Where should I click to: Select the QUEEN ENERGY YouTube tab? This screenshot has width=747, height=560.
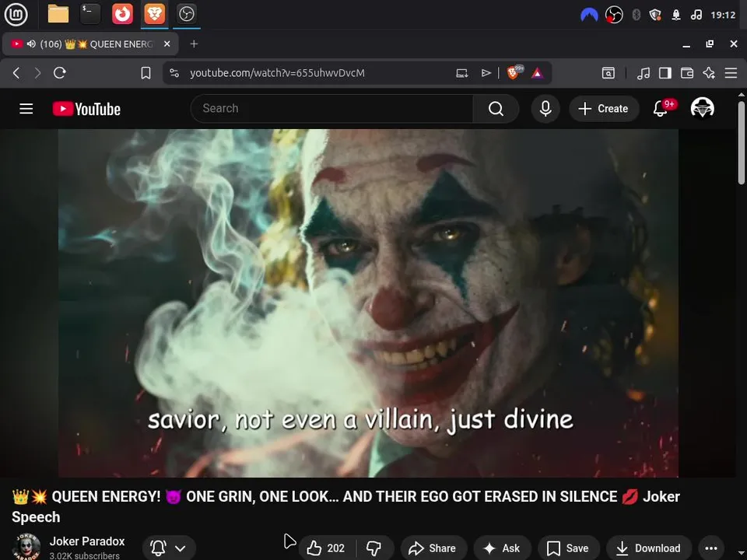90,44
